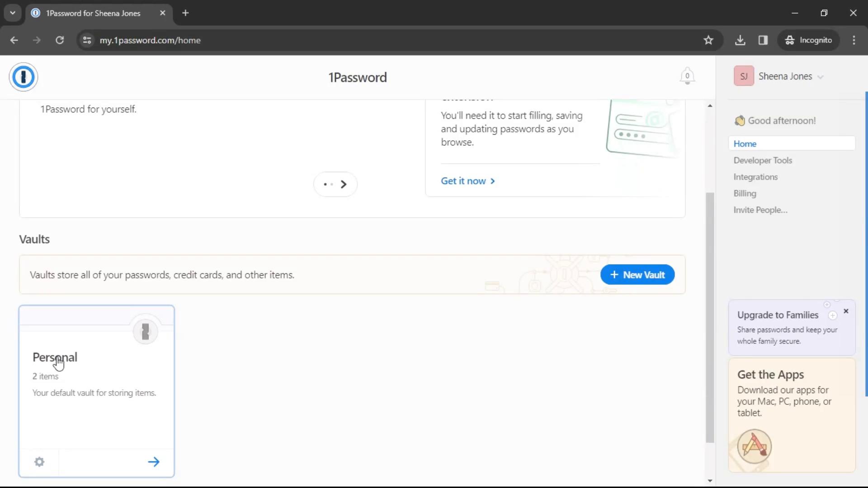868x488 pixels.
Task: Open the tab search dropdown
Action: pyautogui.click(x=13, y=13)
